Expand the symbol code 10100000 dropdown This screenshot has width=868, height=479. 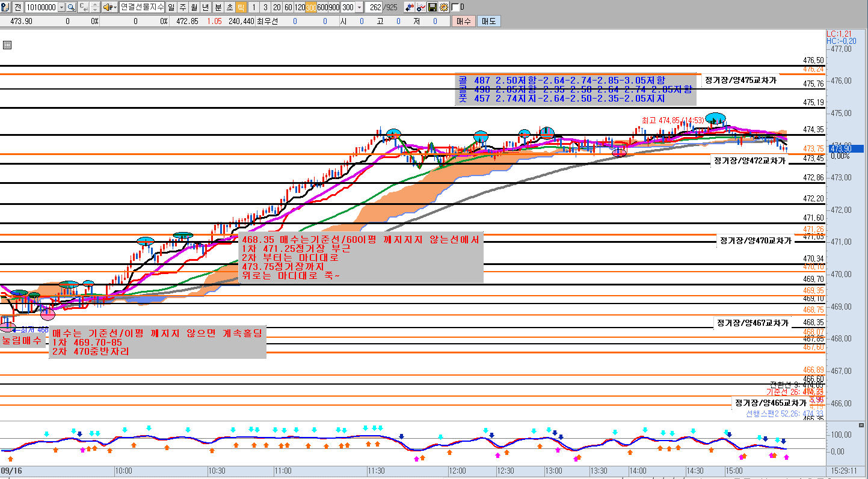point(61,7)
